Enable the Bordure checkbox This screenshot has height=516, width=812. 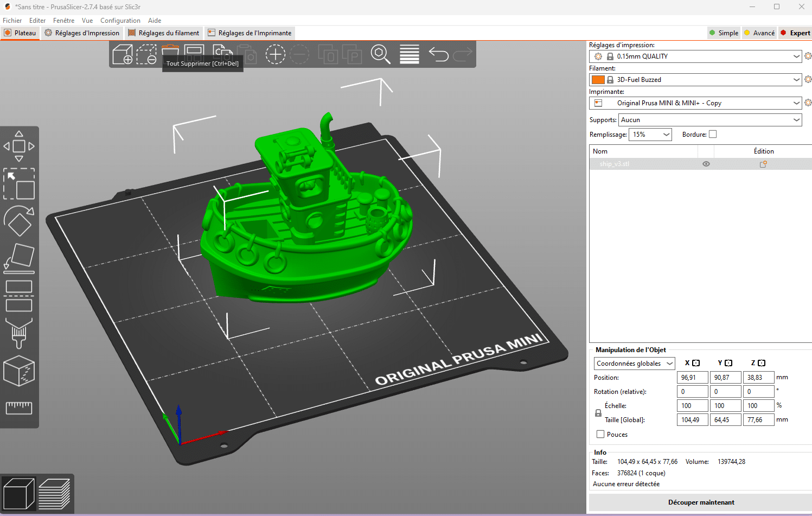coord(712,134)
